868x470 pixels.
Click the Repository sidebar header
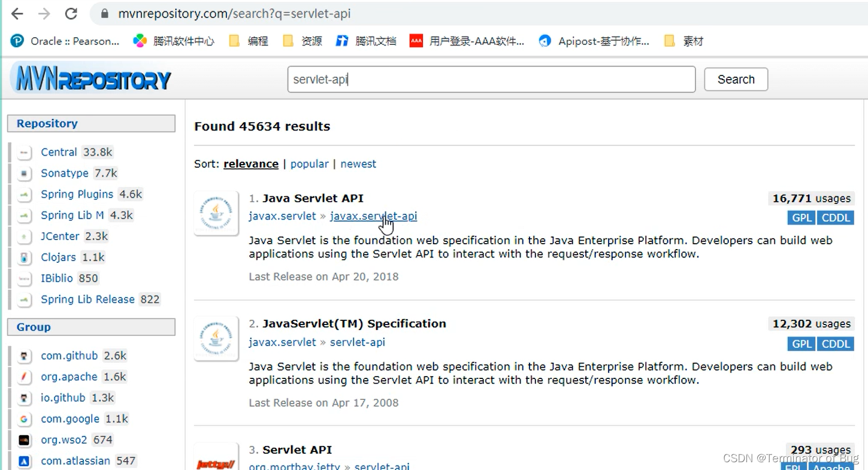[x=91, y=123]
